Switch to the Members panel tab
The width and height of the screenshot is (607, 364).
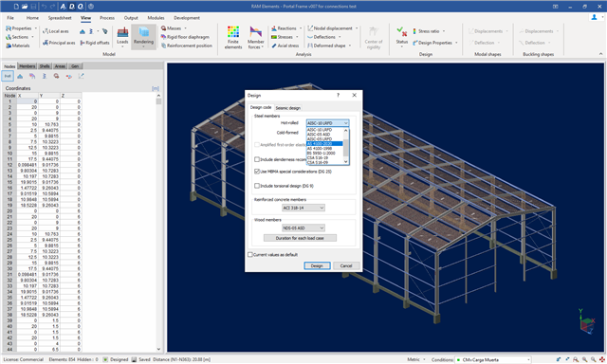click(28, 66)
